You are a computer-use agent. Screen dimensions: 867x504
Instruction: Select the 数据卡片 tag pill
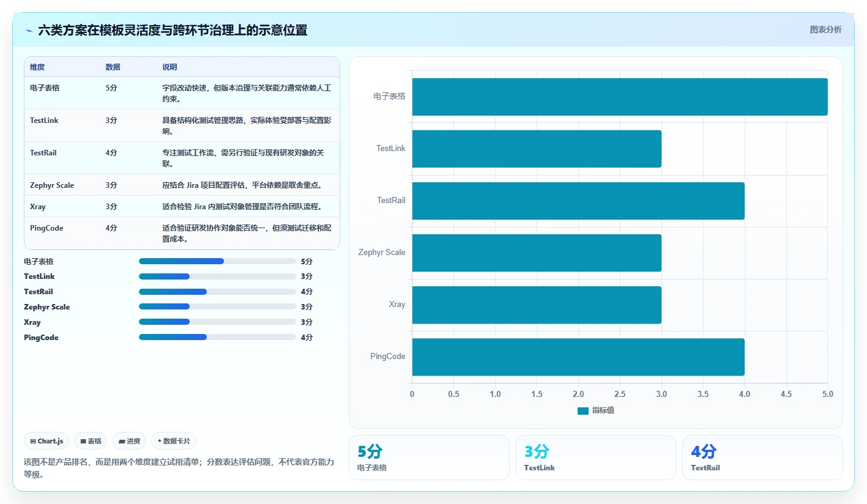point(174,441)
